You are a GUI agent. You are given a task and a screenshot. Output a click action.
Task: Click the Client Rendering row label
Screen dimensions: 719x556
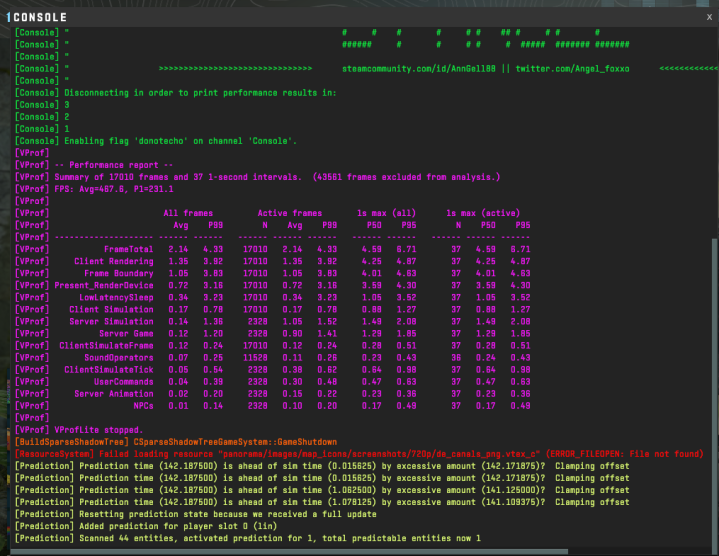(x=114, y=261)
